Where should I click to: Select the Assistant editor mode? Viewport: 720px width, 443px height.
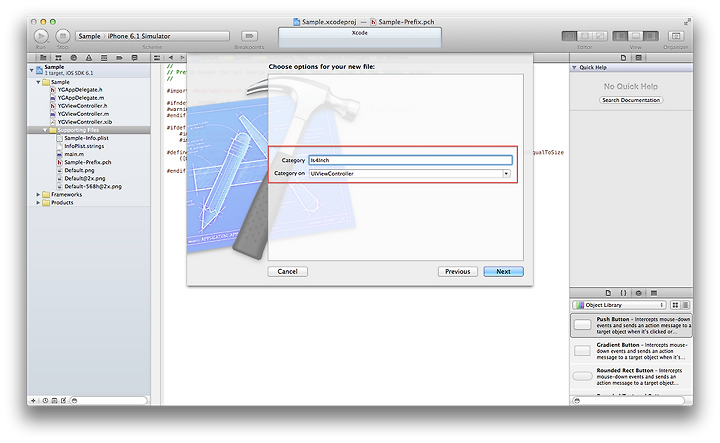[585, 36]
